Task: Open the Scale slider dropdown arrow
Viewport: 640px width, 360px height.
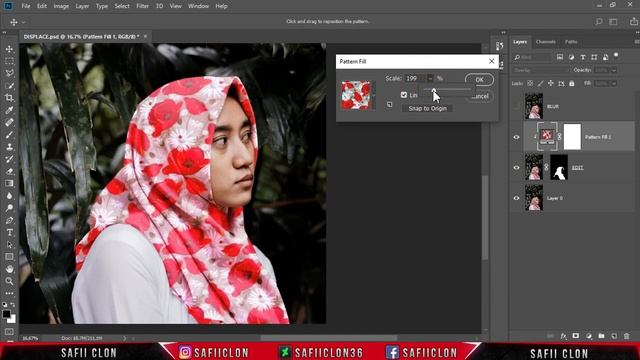Action: pyautogui.click(x=430, y=78)
